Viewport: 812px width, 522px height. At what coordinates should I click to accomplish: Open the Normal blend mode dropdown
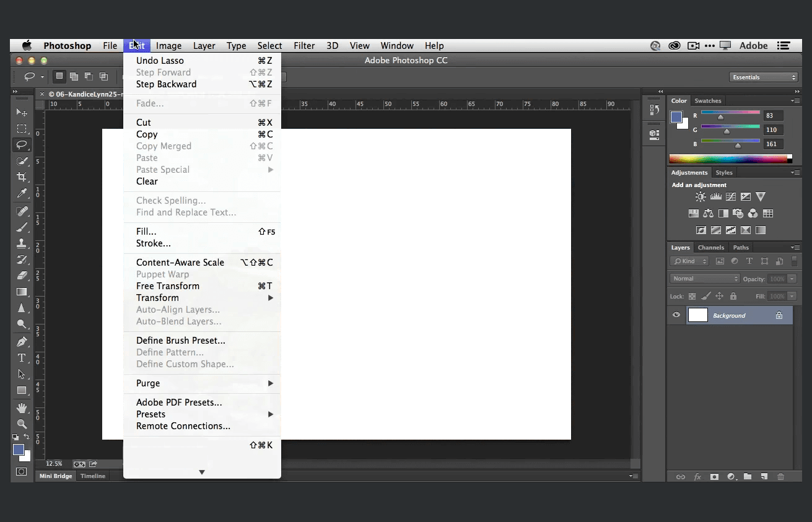(x=705, y=279)
